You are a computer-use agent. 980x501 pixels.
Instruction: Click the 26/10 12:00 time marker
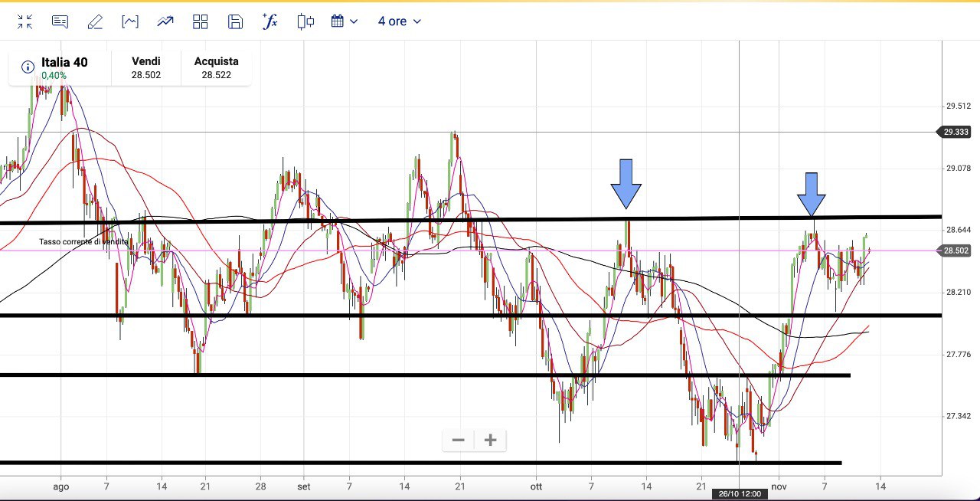click(x=738, y=494)
